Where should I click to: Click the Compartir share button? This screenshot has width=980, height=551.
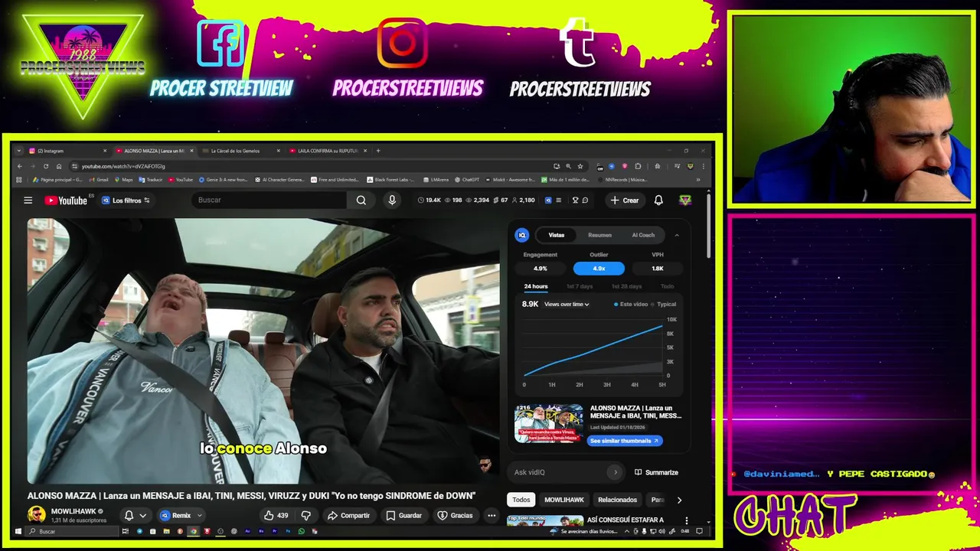pos(348,516)
